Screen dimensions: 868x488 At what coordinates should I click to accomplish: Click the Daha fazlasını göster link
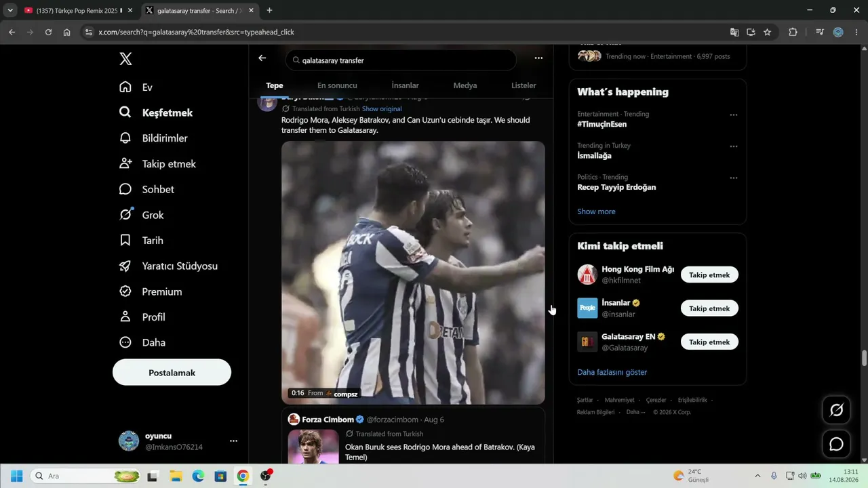pos(612,372)
